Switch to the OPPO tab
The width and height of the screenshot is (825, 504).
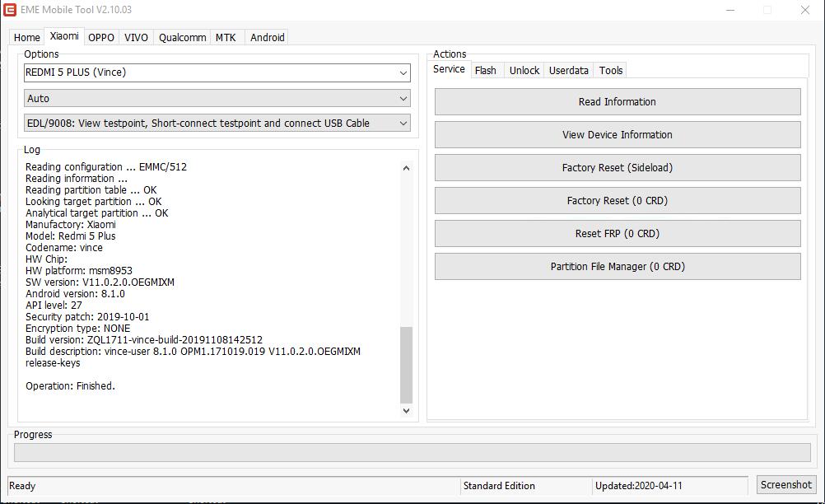[x=101, y=37]
